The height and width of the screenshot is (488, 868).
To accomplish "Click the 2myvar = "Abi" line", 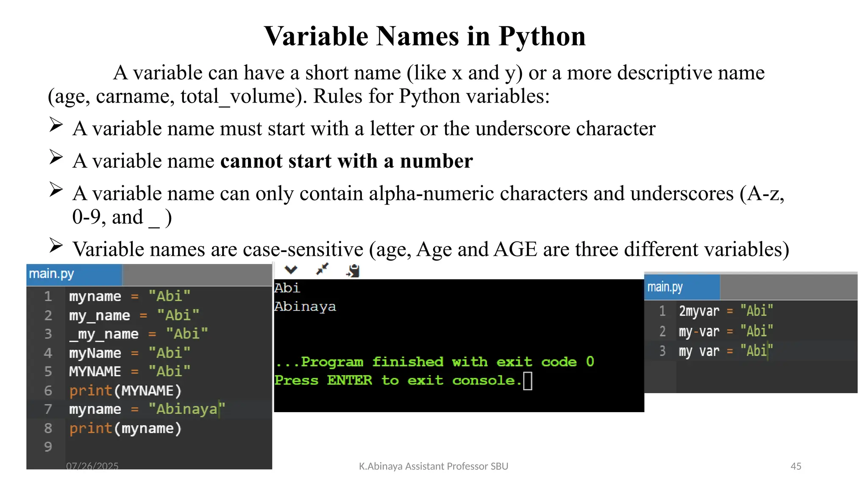I will [x=726, y=311].
